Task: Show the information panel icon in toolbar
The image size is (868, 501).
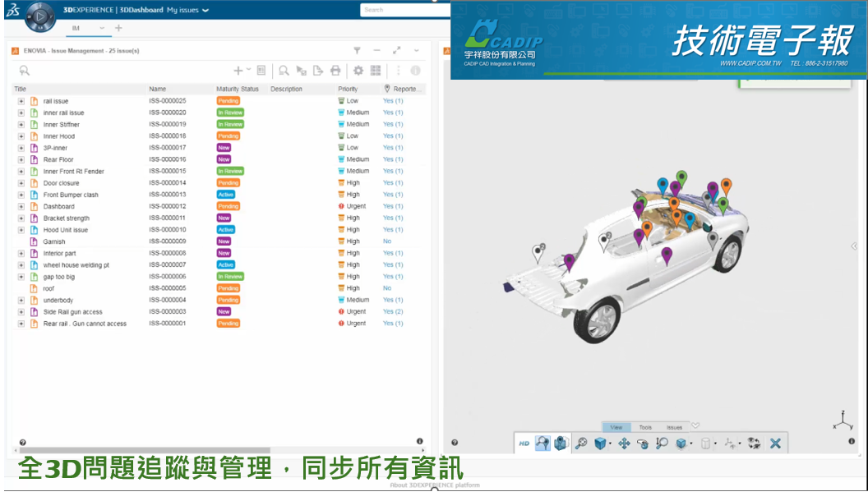Action: (x=415, y=71)
